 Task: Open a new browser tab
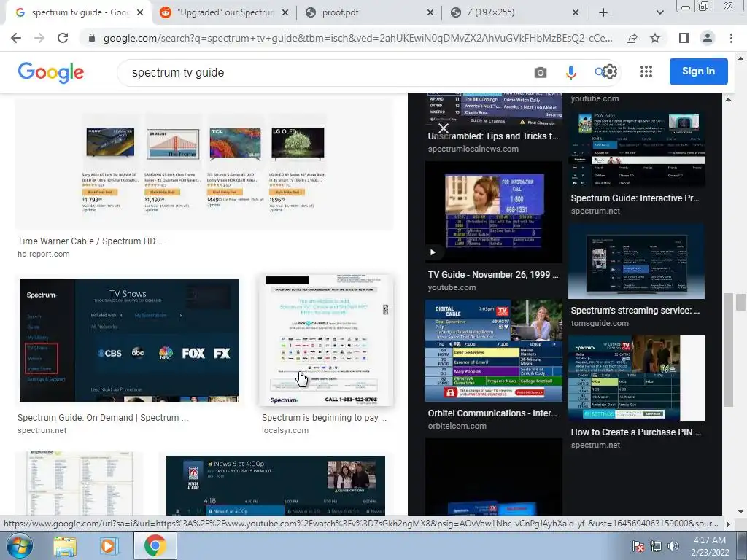603,12
